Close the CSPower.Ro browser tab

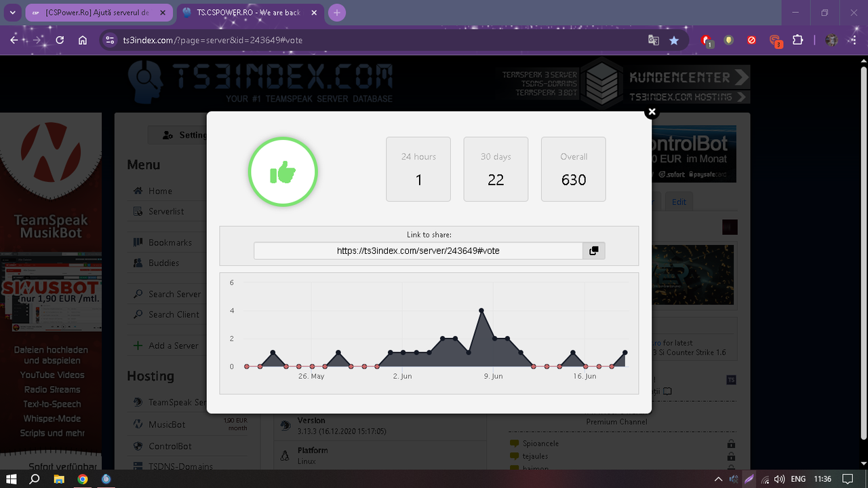[164, 13]
